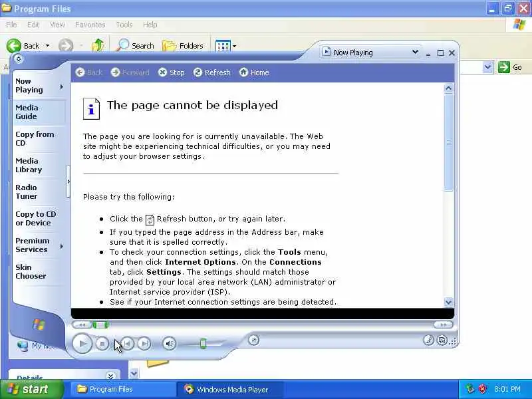Open Help menu in Program Files window
This screenshot has height=399, width=532.
(150, 25)
